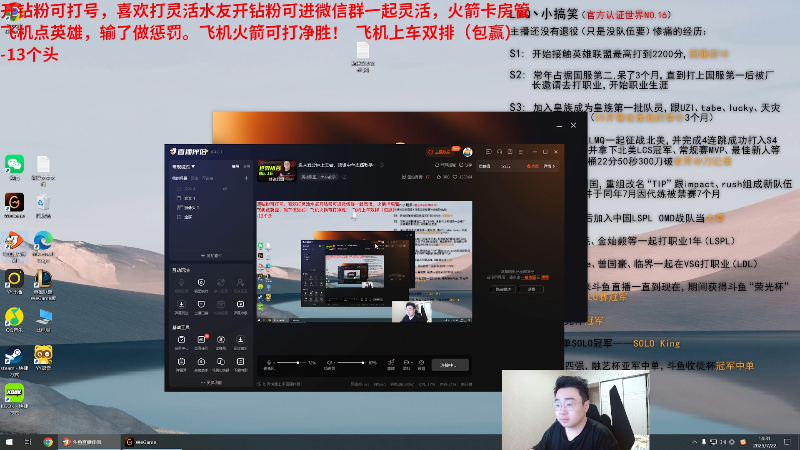Switch to streaming companion taskbar button
The height and width of the screenshot is (450, 800).
(x=90, y=442)
